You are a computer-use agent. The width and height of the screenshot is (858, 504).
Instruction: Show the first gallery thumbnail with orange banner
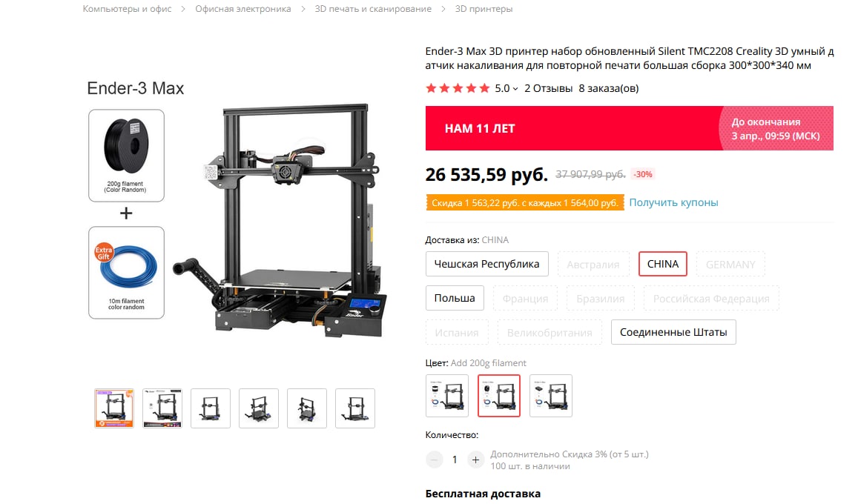pos(113,408)
